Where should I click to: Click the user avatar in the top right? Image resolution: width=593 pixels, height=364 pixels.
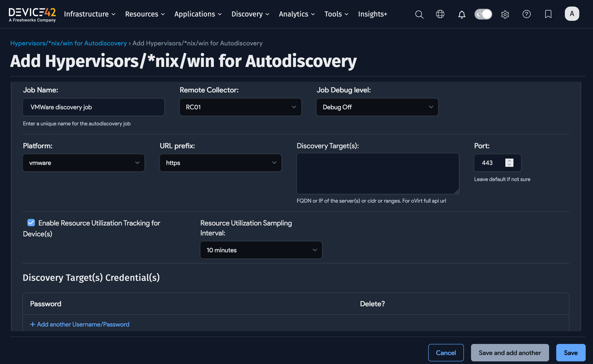click(572, 13)
